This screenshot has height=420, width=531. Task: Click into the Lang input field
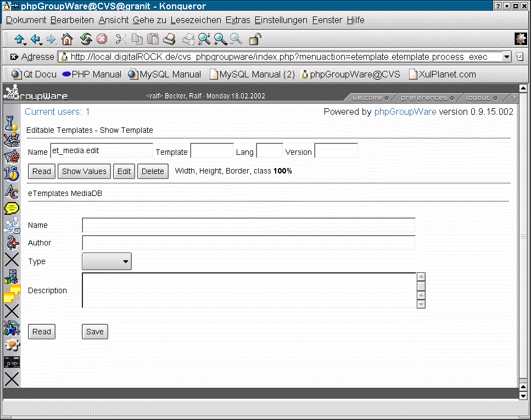point(270,151)
